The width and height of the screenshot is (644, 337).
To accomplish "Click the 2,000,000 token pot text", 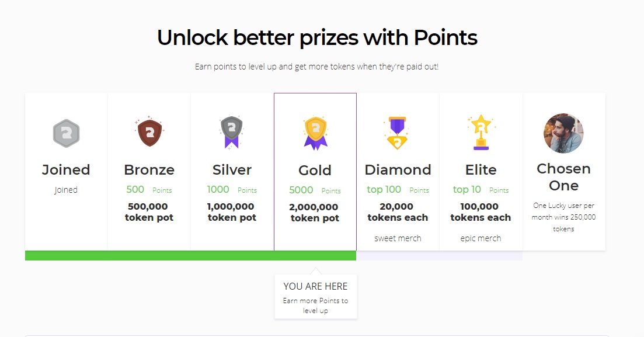I will click(315, 213).
